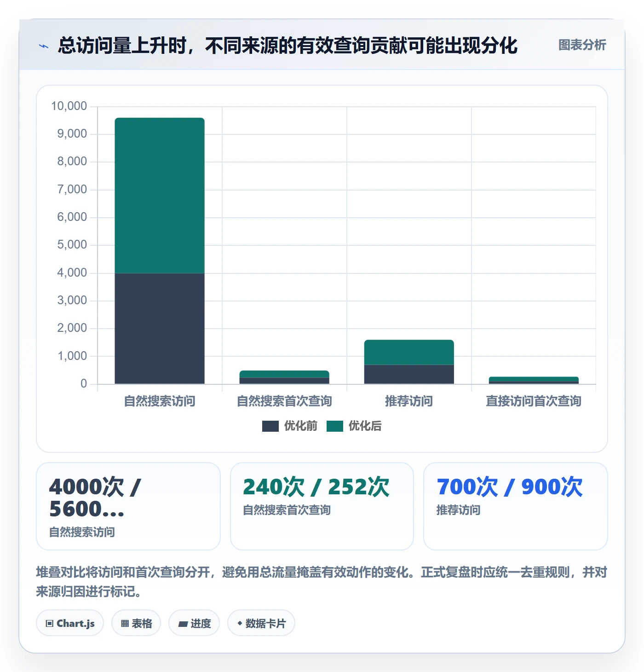Image resolution: width=644 pixels, height=672 pixels.
Task: Click the 图表分析 label in the header
Action: pyautogui.click(x=582, y=45)
